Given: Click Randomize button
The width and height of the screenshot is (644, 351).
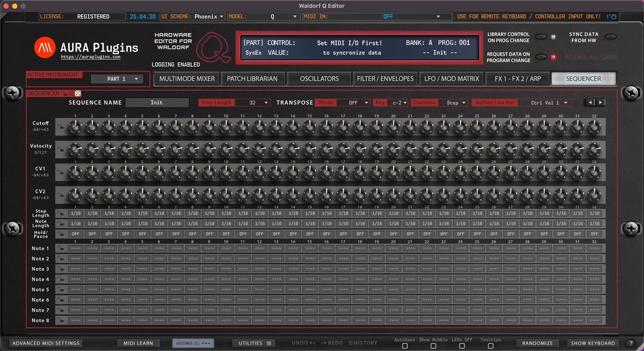Looking at the screenshot, I should (x=538, y=343).
